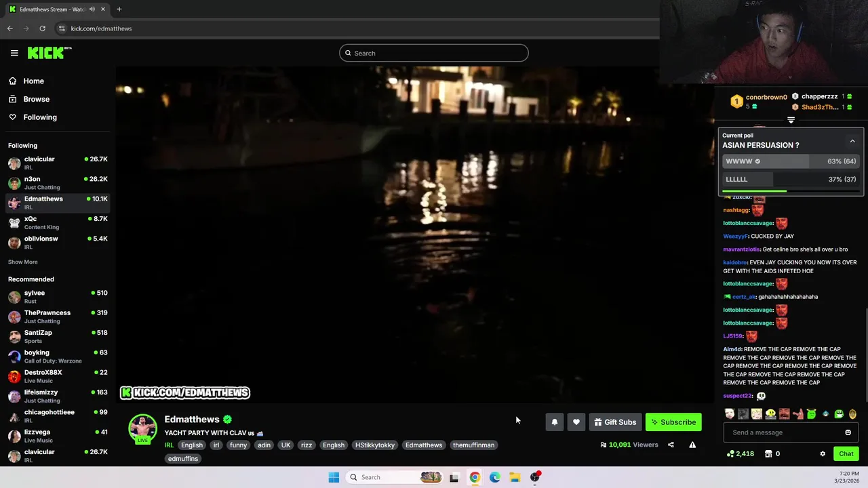Image resolution: width=868 pixels, height=488 pixels.
Task: Open xQc channel in Following list
Action: (x=58, y=223)
